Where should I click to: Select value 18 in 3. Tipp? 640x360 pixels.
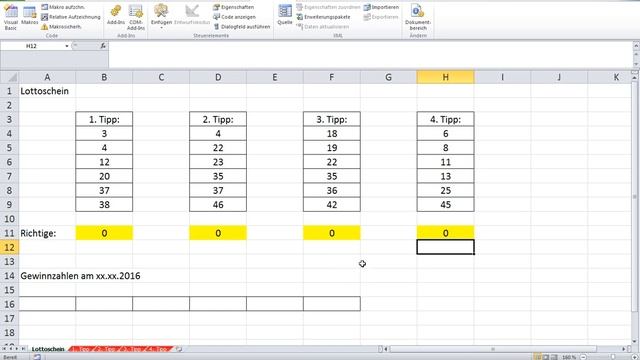(x=332, y=134)
